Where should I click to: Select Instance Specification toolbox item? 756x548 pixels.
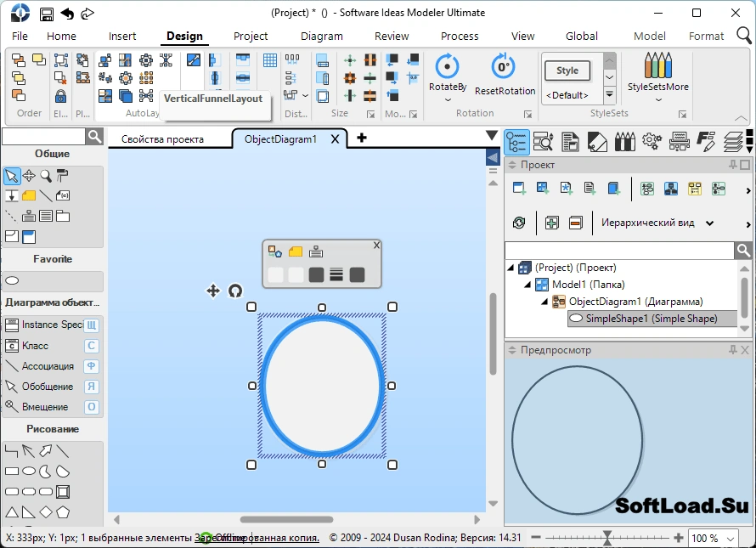click(x=52, y=325)
